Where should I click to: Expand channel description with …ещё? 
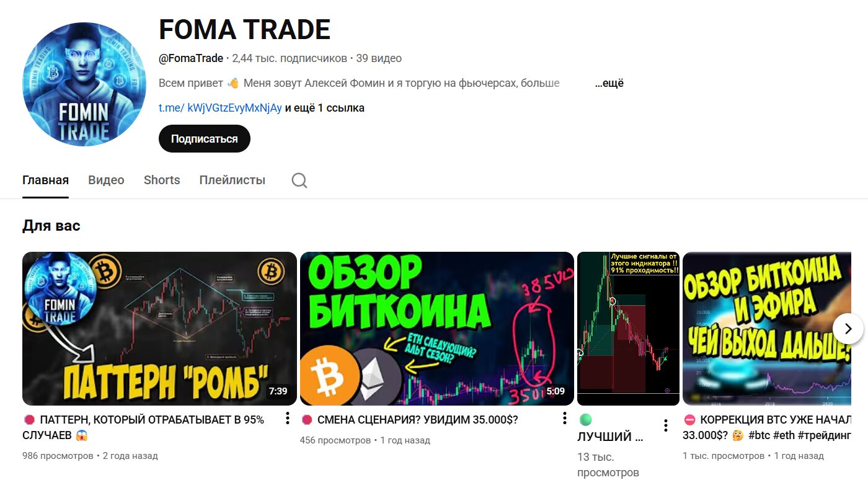(x=609, y=83)
